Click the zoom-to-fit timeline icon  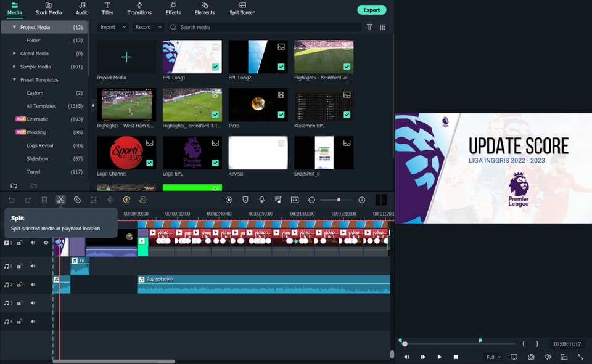(x=295, y=200)
